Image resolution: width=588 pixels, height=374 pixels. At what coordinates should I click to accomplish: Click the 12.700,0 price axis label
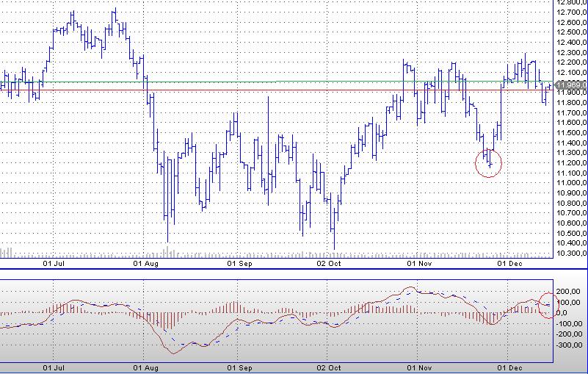(572, 12)
